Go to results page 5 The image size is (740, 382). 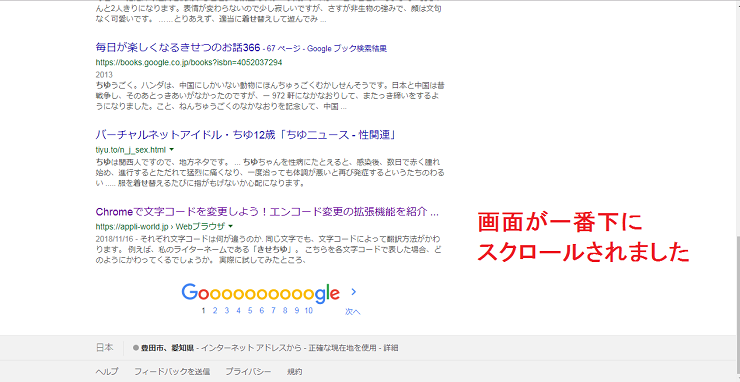pyautogui.click(x=250, y=310)
